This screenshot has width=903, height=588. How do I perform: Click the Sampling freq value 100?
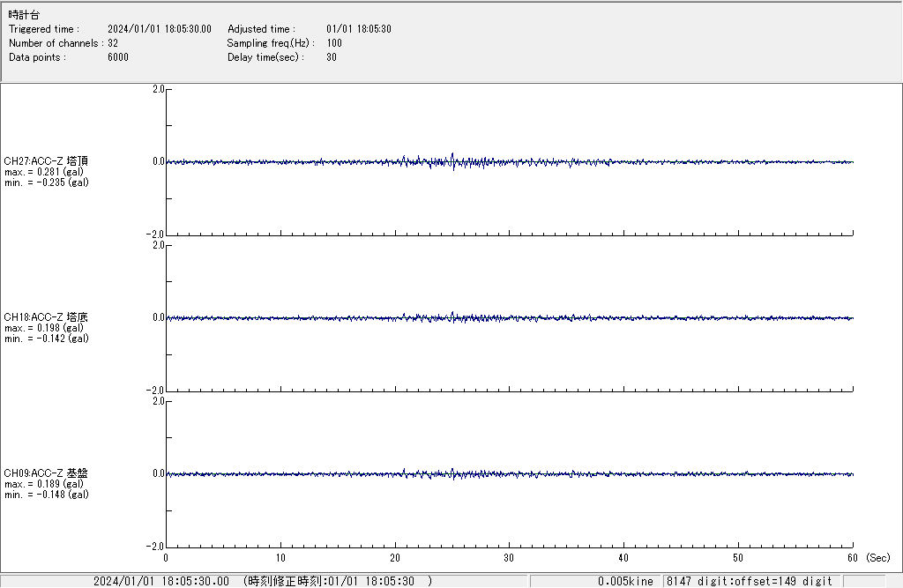point(334,43)
